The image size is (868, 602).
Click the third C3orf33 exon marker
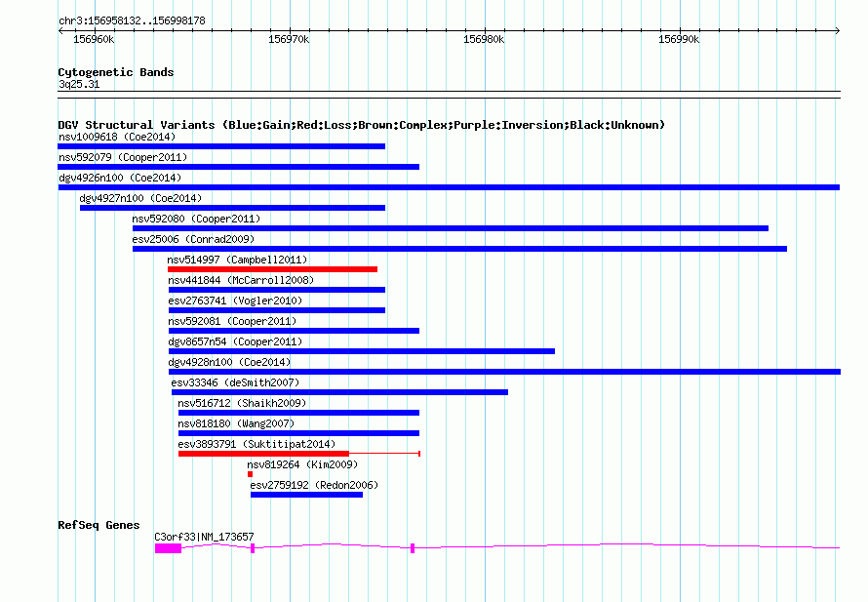413,548
